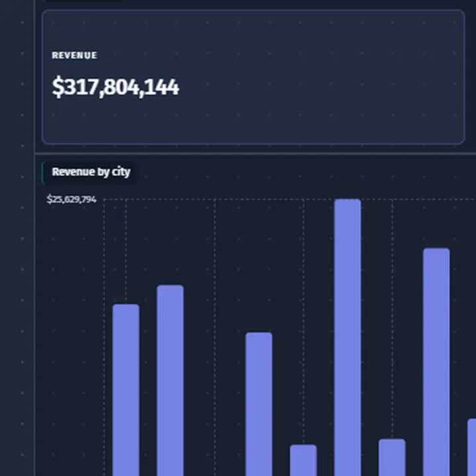Click the first bar in Revenue by city
The height and width of the screenshot is (476, 476).
[x=126, y=390]
